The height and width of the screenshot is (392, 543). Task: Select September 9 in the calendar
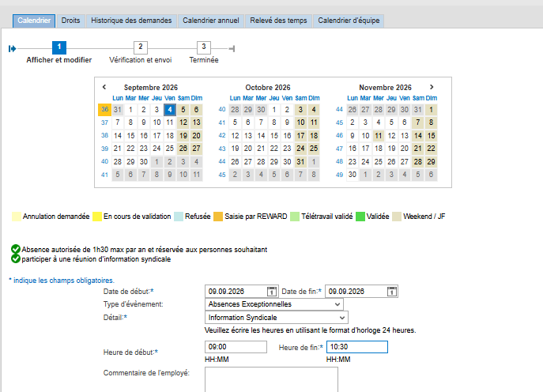pyautogui.click(x=144, y=122)
